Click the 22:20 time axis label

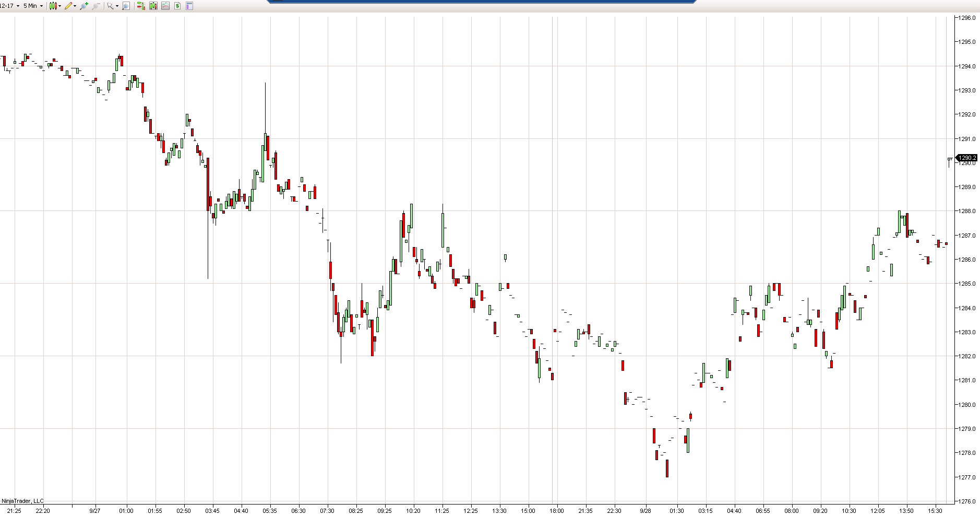(x=43, y=511)
